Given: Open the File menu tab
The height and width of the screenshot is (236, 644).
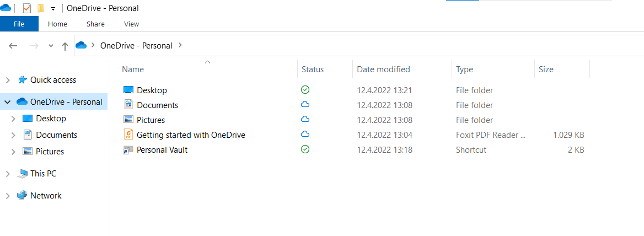Looking at the screenshot, I should (19, 24).
